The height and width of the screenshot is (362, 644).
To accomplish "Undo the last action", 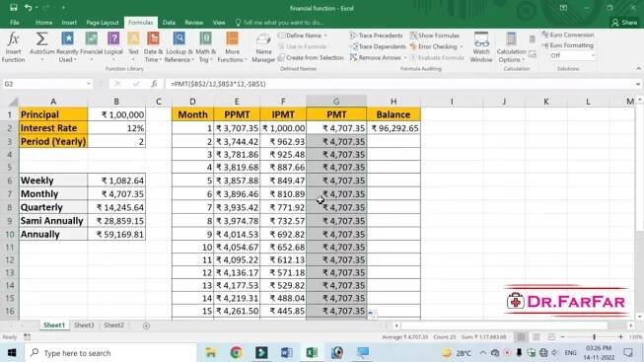I will (28, 8).
